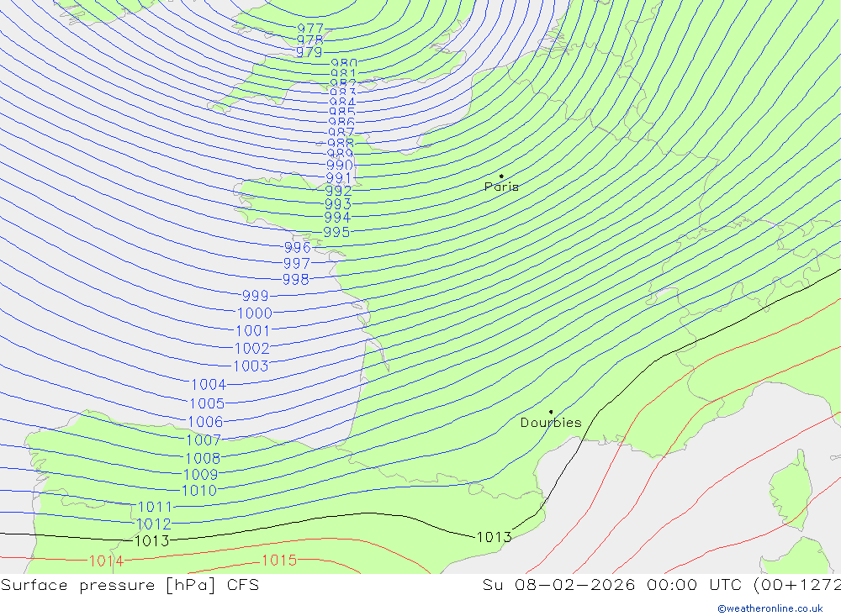
Task: Click the Surface pressure [hPa] CFS caption
Action: click(130, 585)
